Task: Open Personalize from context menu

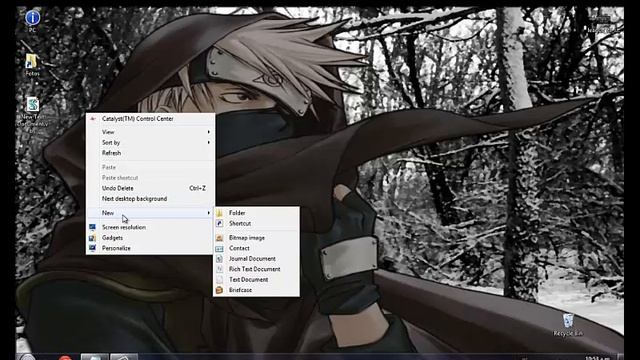Action: pyautogui.click(x=150, y=248)
